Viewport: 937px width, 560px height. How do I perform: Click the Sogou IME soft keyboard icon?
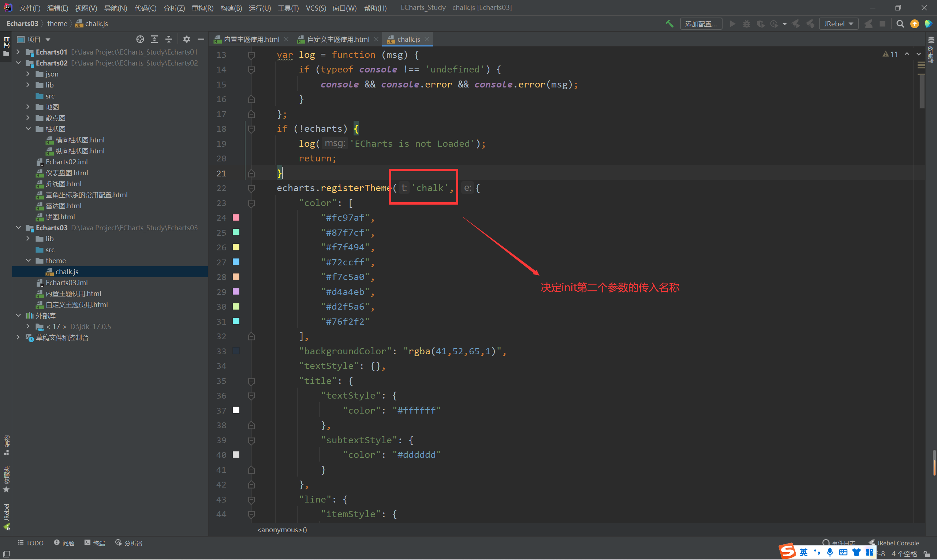click(x=843, y=552)
